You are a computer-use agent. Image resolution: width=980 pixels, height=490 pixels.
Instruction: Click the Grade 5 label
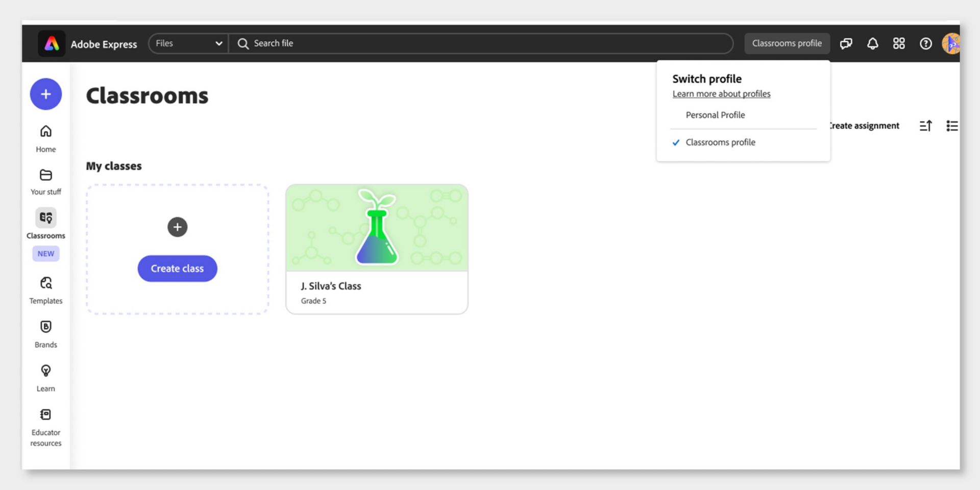313,301
